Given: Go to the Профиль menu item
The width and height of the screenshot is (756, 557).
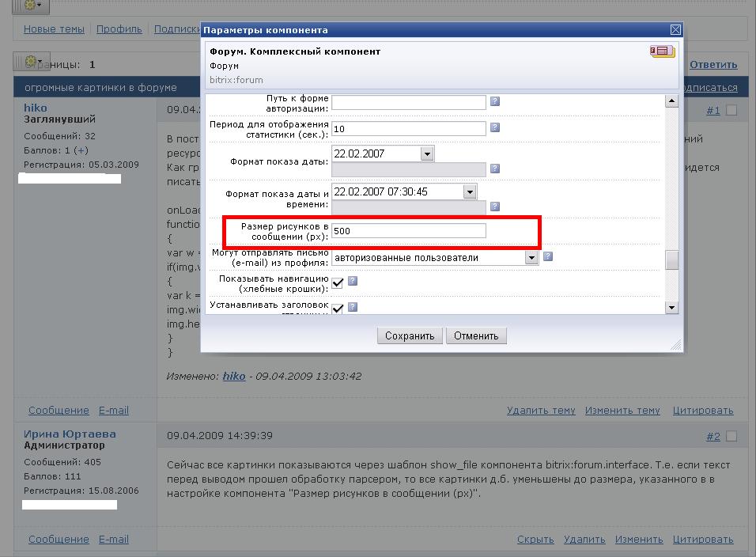Looking at the screenshot, I should 119,28.
